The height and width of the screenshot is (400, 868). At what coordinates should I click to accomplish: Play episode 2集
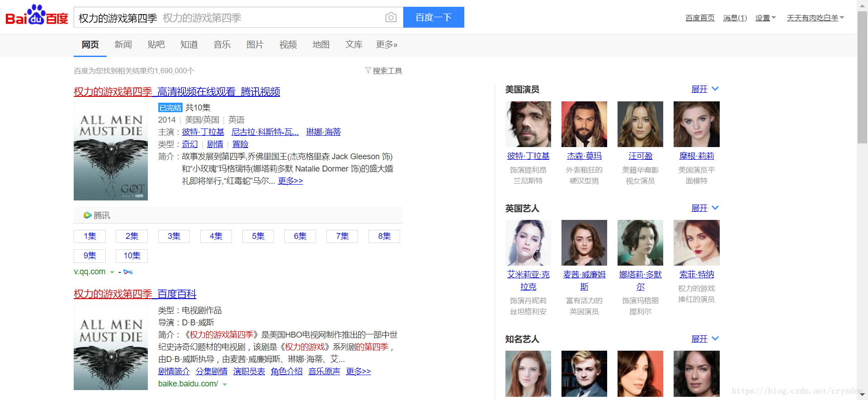132,236
